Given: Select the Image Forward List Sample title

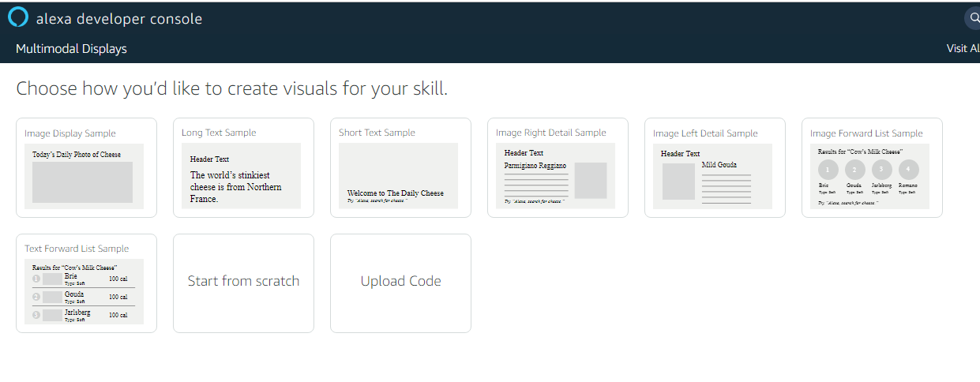Looking at the screenshot, I should click(x=865, y=133).
